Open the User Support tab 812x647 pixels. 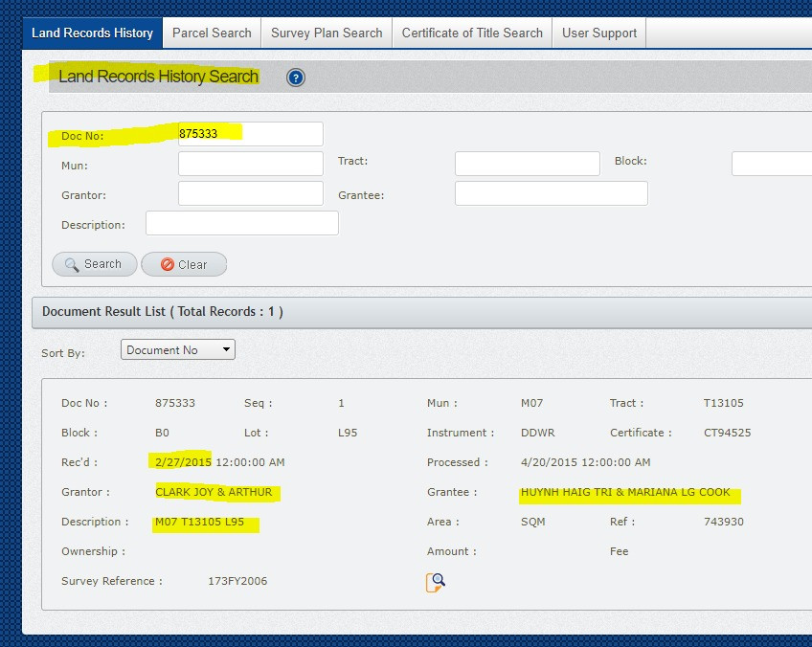click(x=599, y=33)
